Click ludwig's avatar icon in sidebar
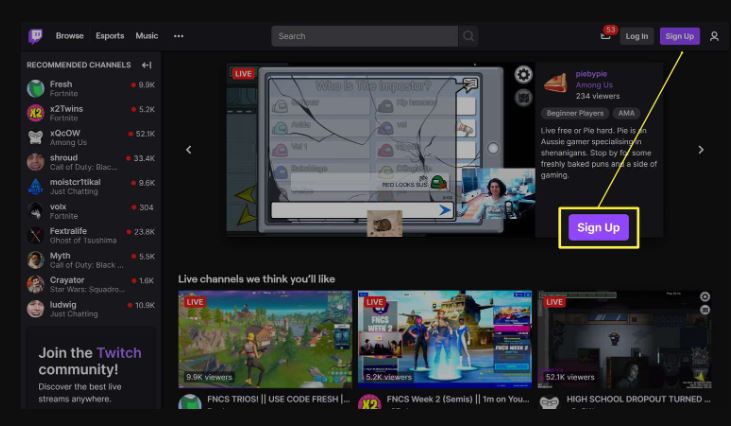 (35, 309)
